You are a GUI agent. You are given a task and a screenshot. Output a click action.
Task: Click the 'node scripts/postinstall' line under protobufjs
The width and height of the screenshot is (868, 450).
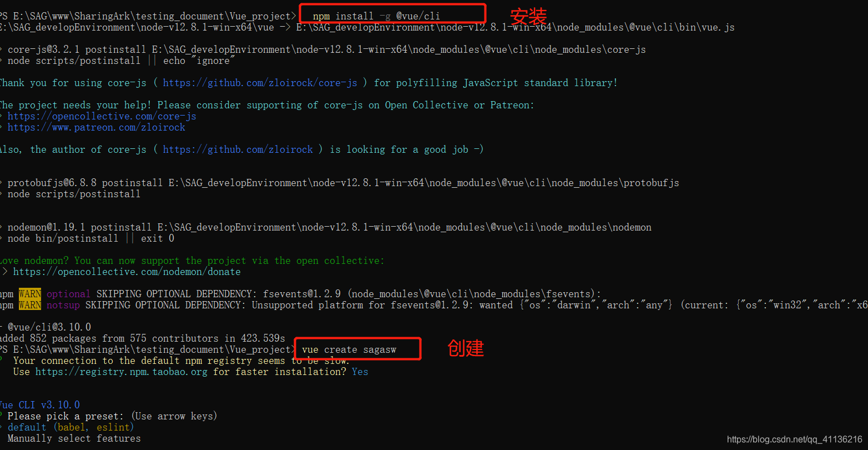click(74, 194)
